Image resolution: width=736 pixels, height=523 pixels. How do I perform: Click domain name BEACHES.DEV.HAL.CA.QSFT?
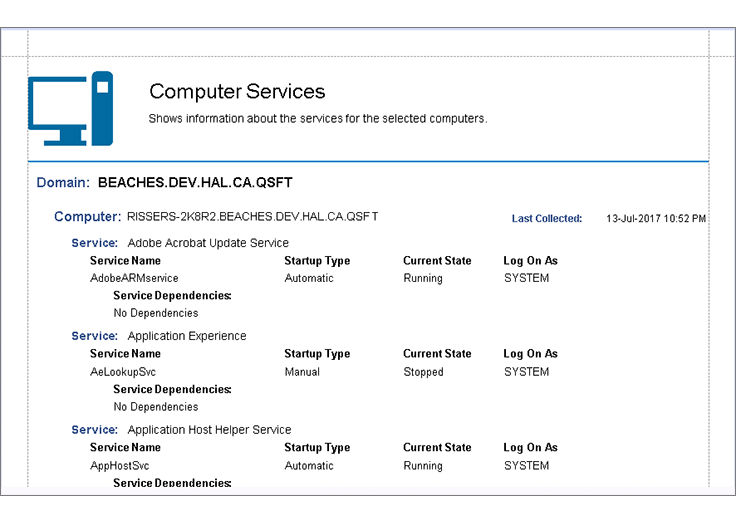tap(195, 183)
